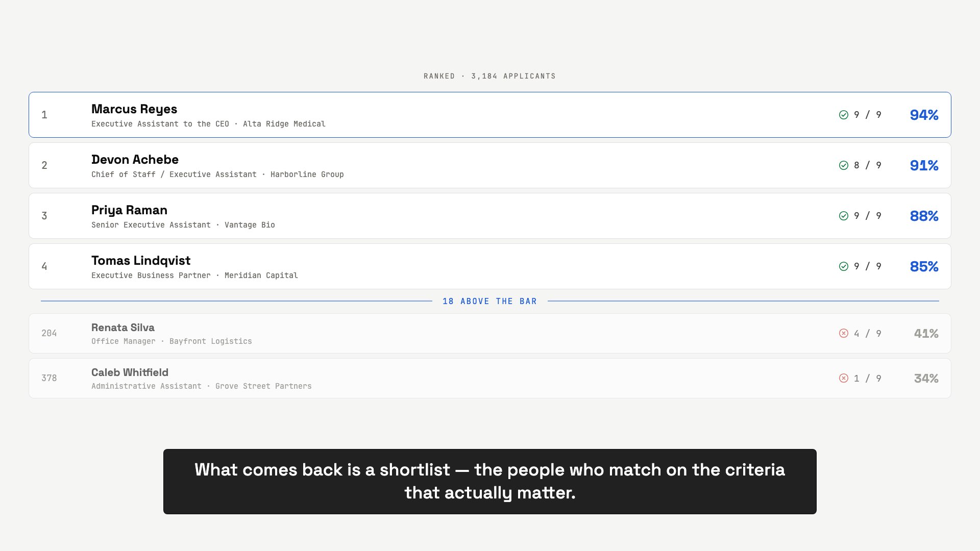The width and height of the screenshot is (980, 551).
Task: Click the '18 ABOVE THE BAR' label
Action: tap(490, 301)
